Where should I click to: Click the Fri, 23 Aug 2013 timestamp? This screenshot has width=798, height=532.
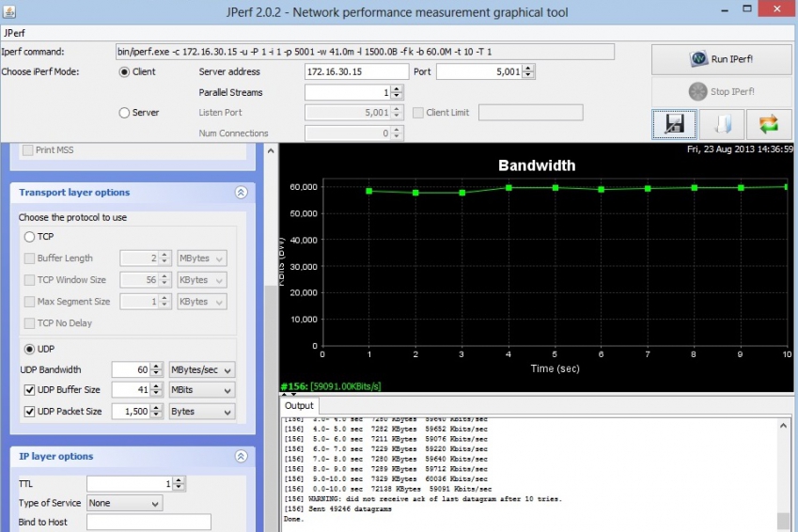pyautogui.click(x=740, y=149)
